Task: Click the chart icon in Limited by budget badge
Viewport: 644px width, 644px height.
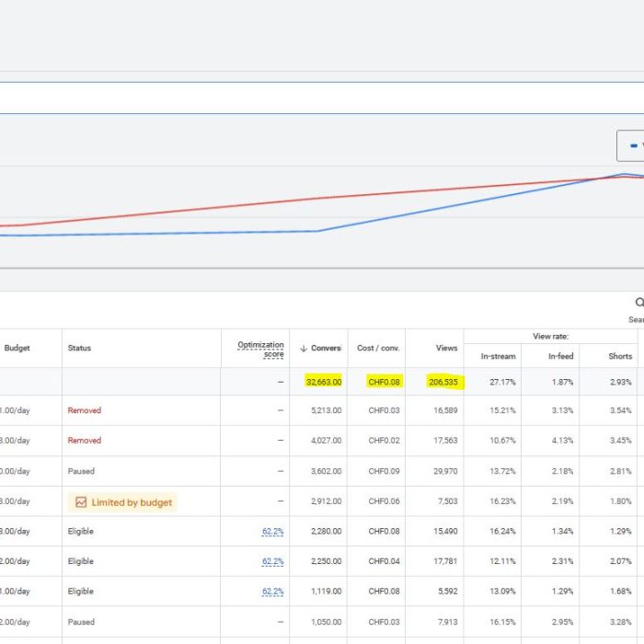Action: click(x=81, y=502)
